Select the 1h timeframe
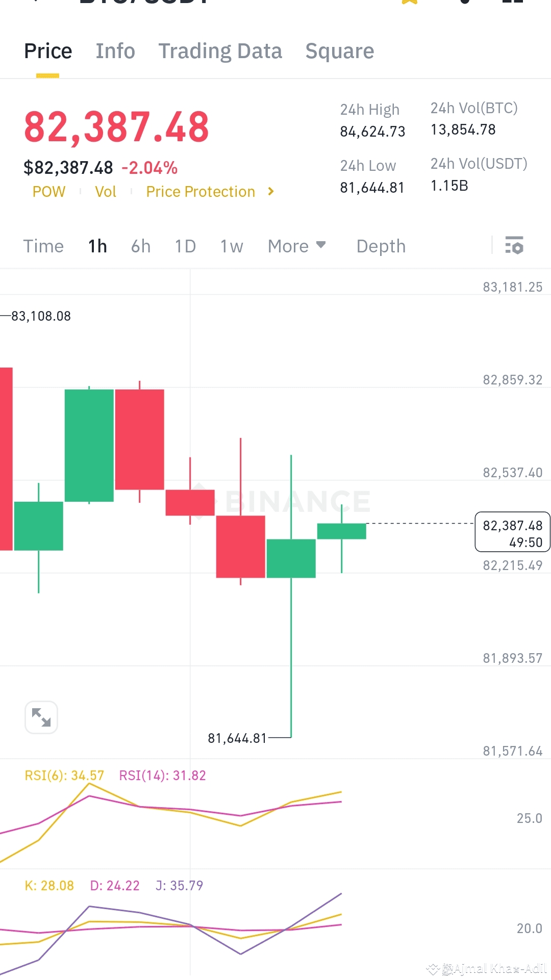The height and width of the screenshot is (980, 551). (97, 246)
